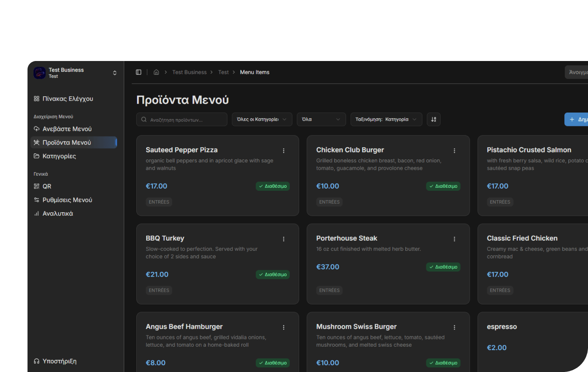Click the Porterhouse Steak title
This screenshot has height=372, width=588.
coord(347,238)
